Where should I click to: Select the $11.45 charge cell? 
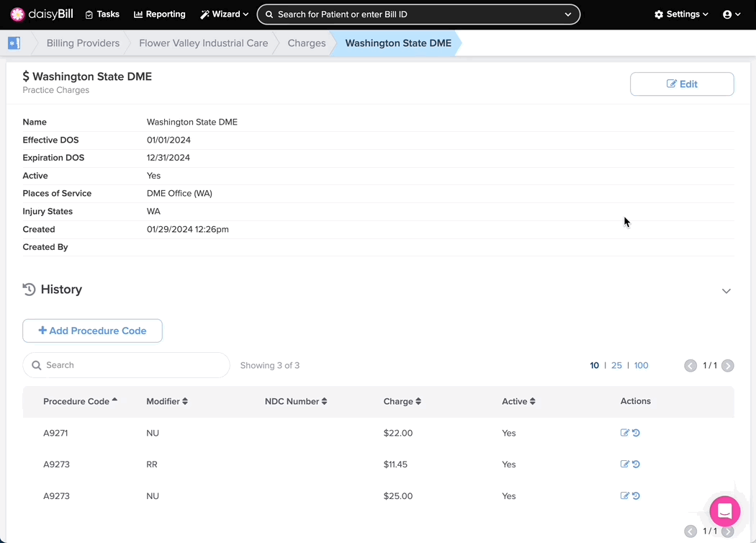tap(395, 465)
